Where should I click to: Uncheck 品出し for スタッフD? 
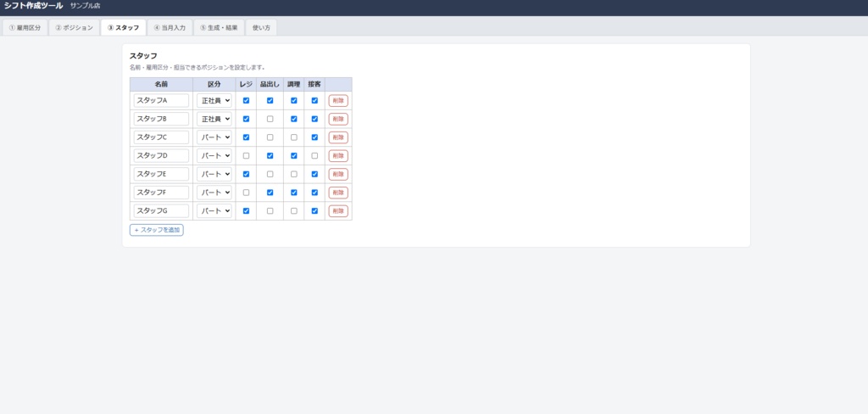[x=270, y=156]
